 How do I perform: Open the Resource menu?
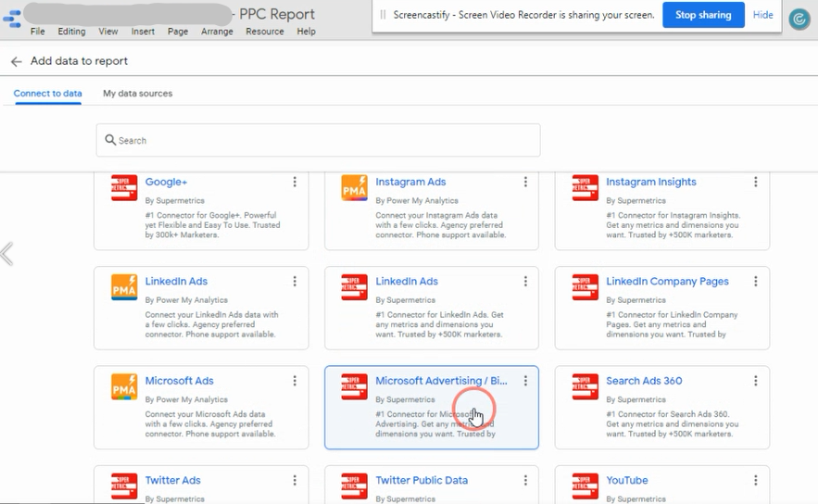tap(265, 31)
